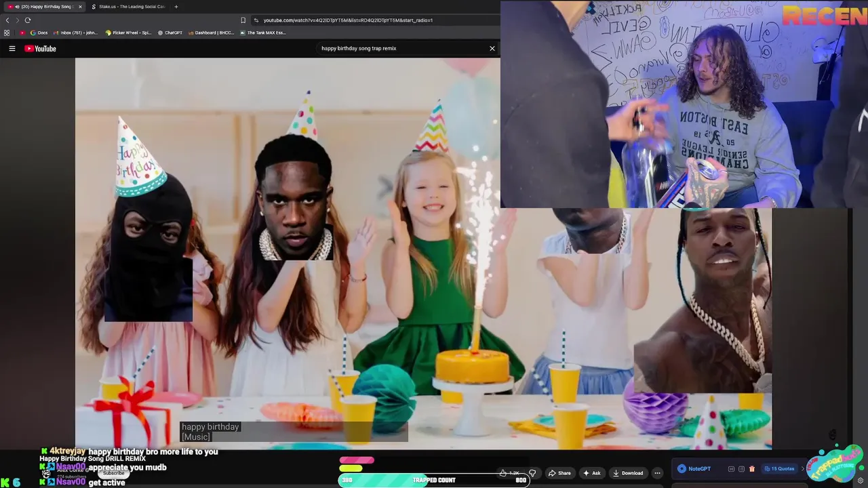This screenshot has height=488, width=868.
Task: Dislike the video with thumbs down
Action: pos(532,473)
